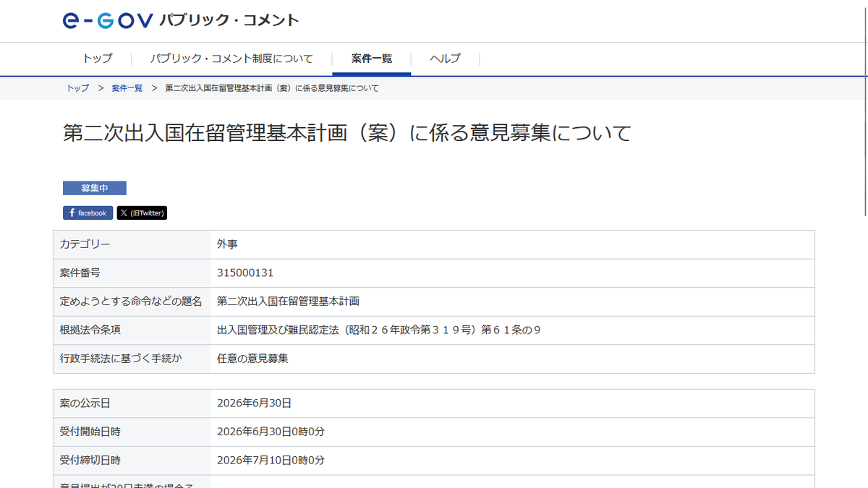This screenshot has height=488, width=868.
Task: Open the e-Gov パブリック・コメント logo
Action: point(181,20)
